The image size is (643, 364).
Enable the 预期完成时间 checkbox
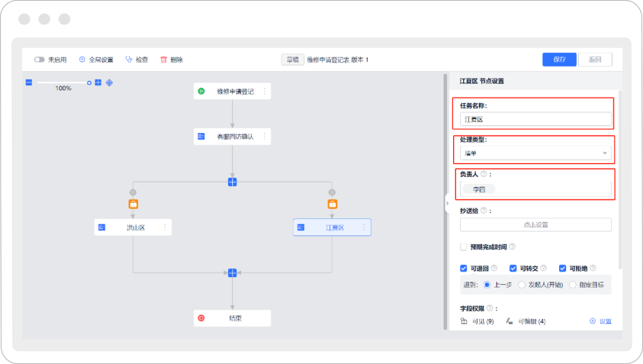(x=464, y=247)
